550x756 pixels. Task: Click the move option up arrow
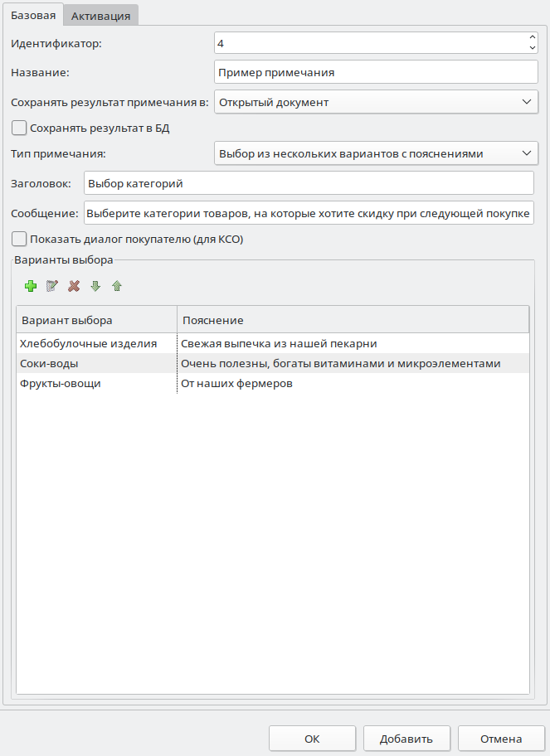click(x=117, y=286)
